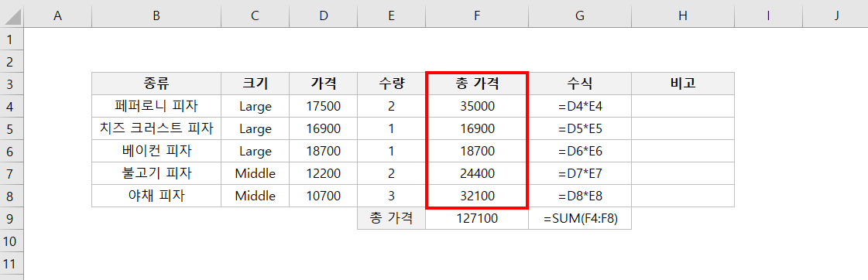Click the Select All corner triangle
The height and width of the screenshot is (280, 868).
click(x=12, y=16)
